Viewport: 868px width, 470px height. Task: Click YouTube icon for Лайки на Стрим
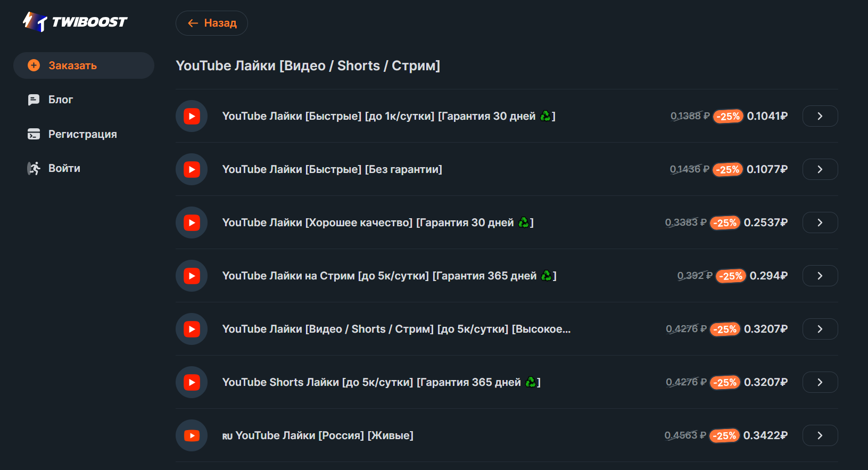[x=192, y=276]
